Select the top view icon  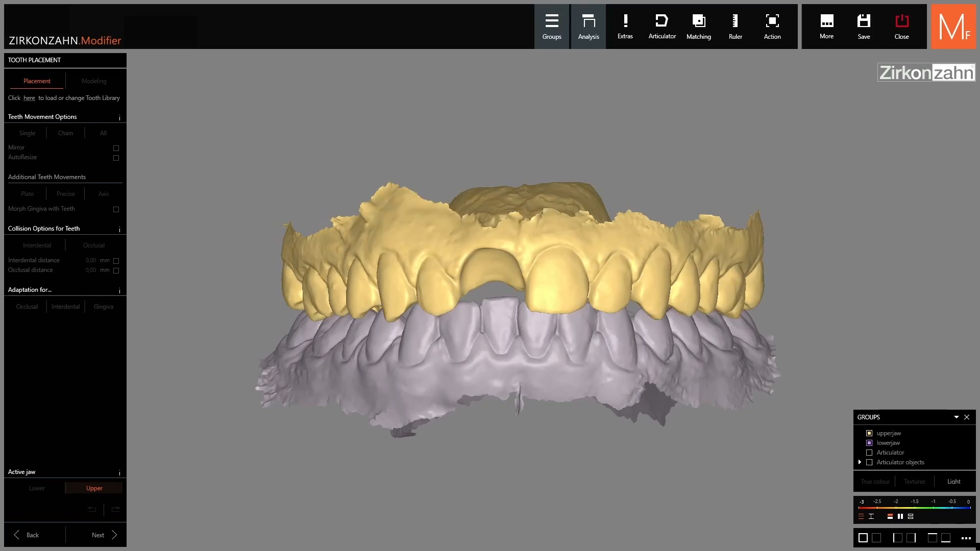932,538
